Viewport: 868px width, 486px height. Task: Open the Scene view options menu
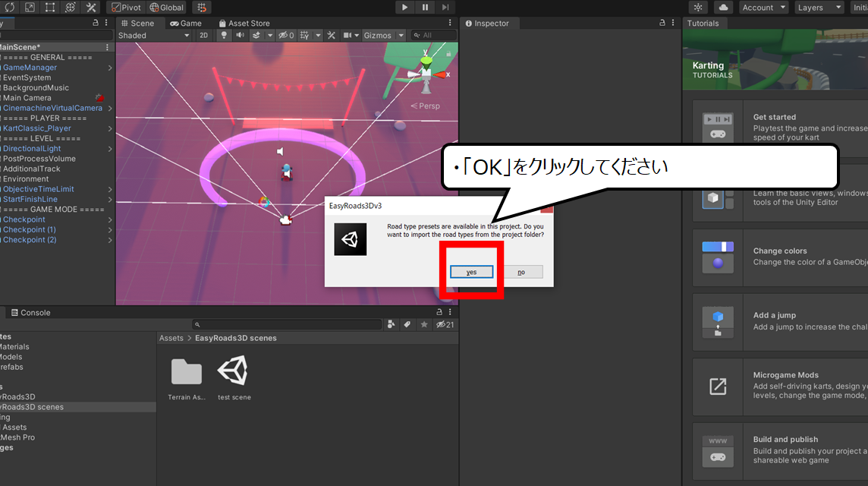click(x=450, y=23)
